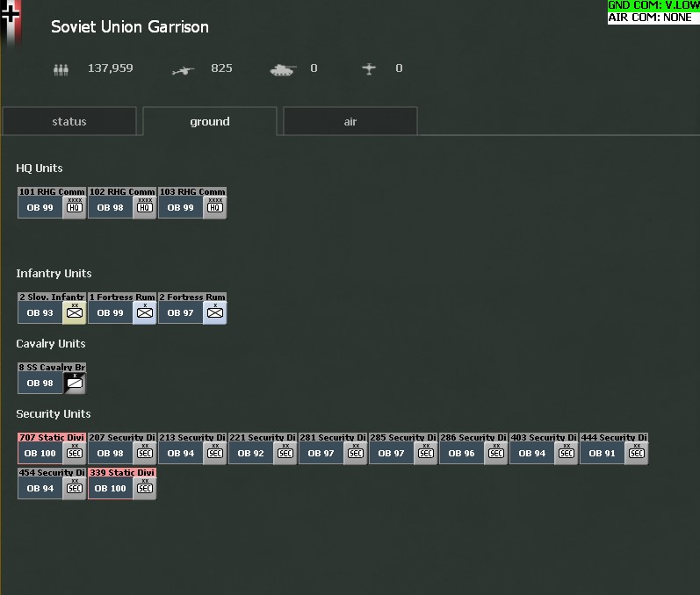The height and width of the screenshot is (595, 700).
Task: Click the SEC icon of 281 Security Di
Action: click(356, 453)
